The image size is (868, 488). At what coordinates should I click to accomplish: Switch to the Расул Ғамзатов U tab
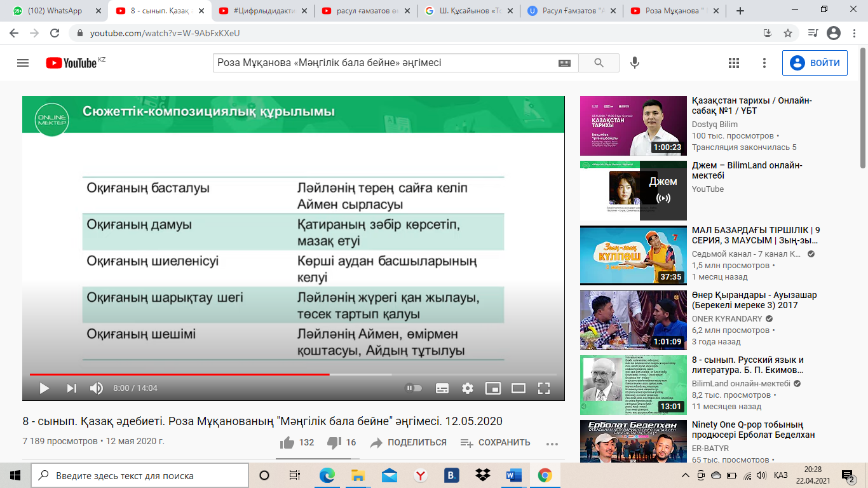pyautogui.click(x=571, y=11)
